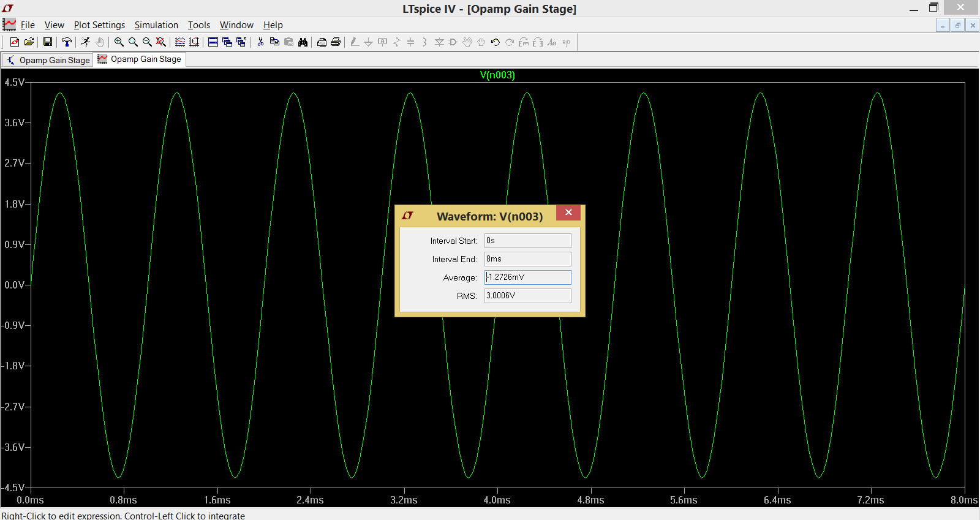Cascade windows with the cascade icon
980x520 pixels.
click(227, 42)
